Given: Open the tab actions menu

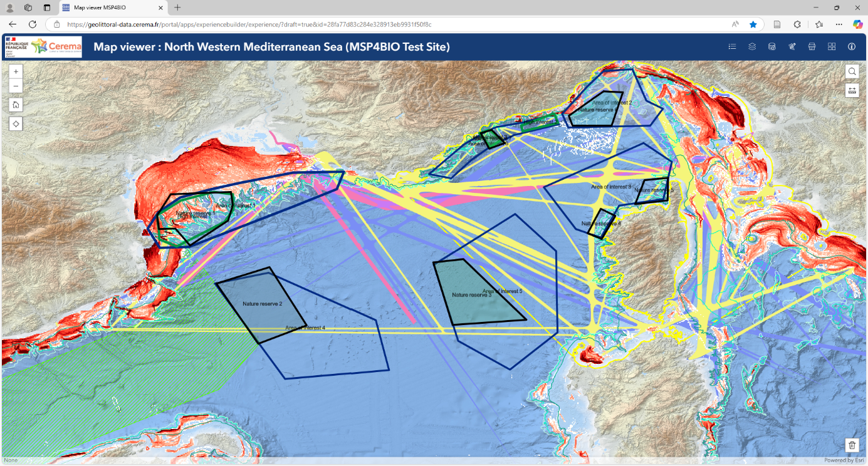Looking at the screenshot, I should (x=47, y=8).
